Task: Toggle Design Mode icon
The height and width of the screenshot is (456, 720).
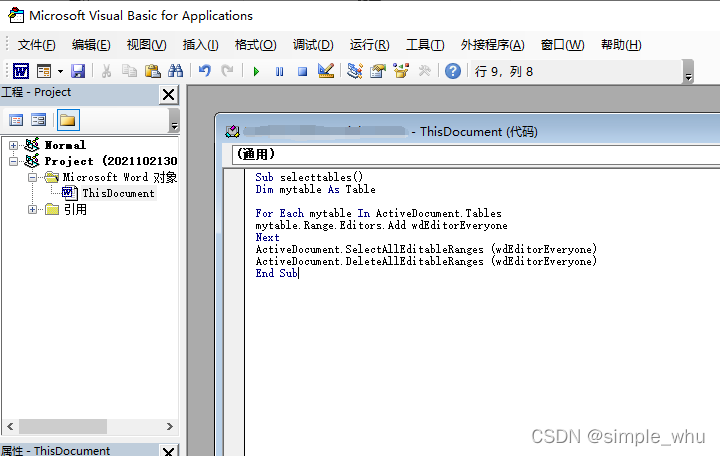Action: [x=326, y=71]
